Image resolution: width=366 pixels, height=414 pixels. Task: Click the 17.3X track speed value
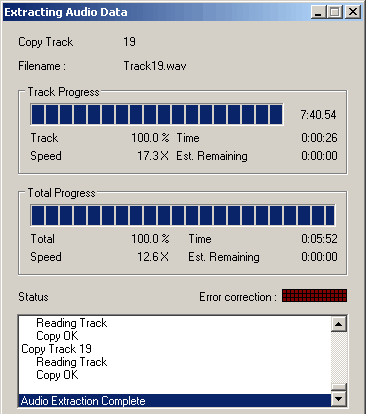pyautogui.click(x=153, y=156)
